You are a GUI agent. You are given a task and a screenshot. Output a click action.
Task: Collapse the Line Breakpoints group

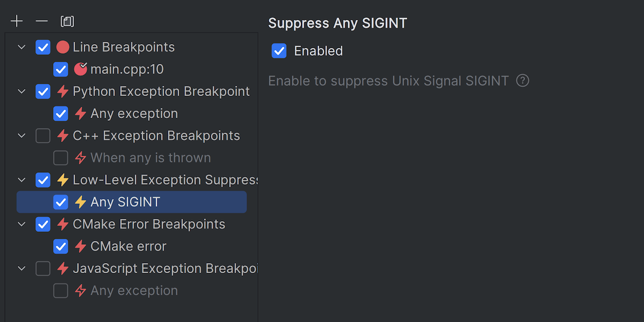pos(21,47)
